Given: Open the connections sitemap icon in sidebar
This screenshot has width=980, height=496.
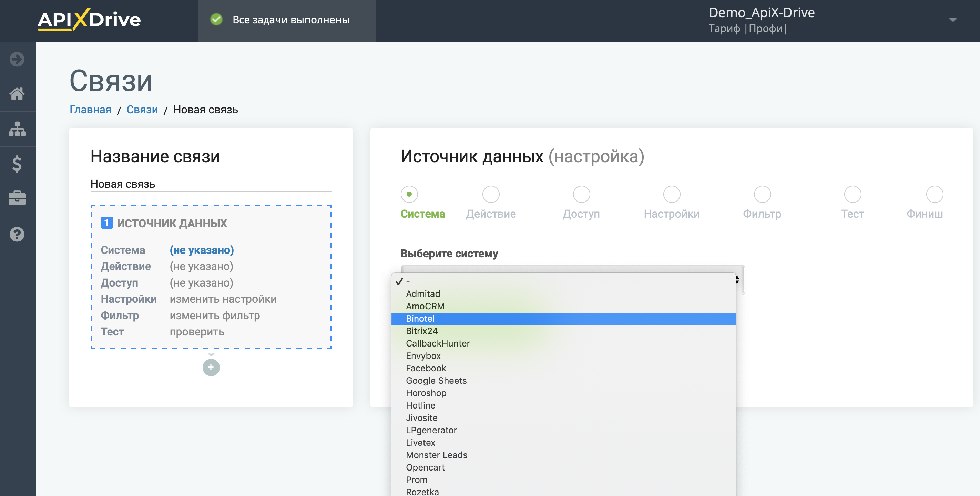Looking at the screenshot, I should coord(17,129).
